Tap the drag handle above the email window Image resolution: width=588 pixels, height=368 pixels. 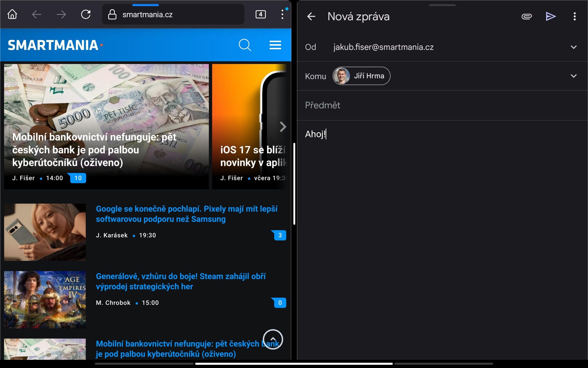(x=442, y=5)
